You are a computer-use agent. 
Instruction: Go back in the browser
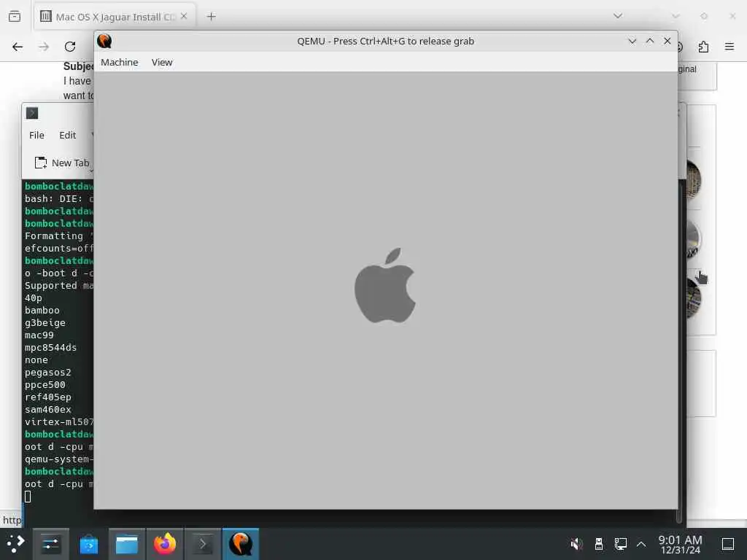pyautogui.click(x=18, y=47)
